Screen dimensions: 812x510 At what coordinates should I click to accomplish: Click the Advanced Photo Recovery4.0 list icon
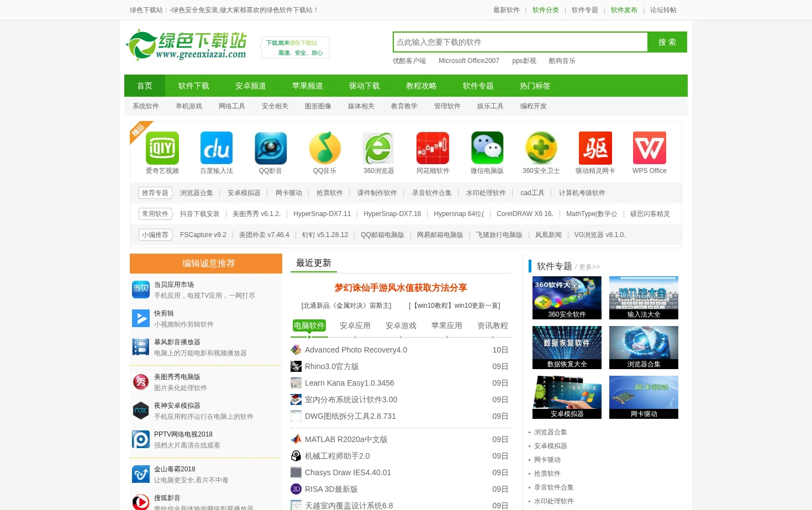click(x=296, y=350)
